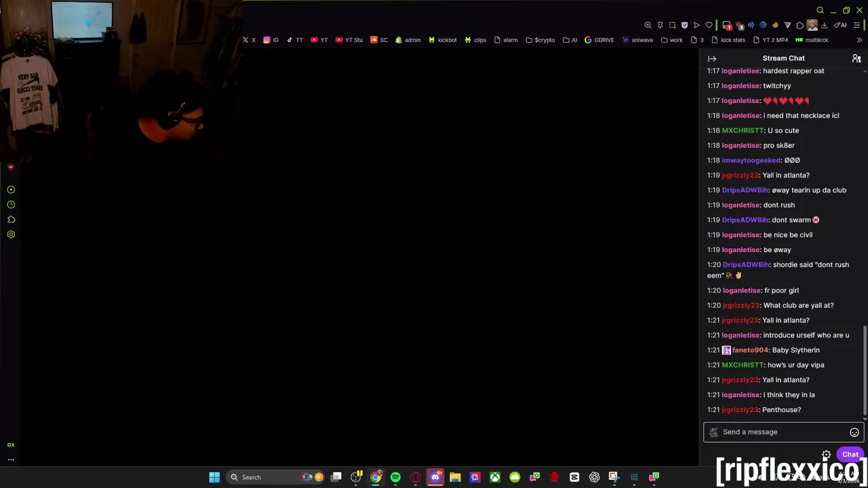This screenshot has width=868, height=488.
Task: Open the alarm bookmark
Action: (x=506, y=40)
